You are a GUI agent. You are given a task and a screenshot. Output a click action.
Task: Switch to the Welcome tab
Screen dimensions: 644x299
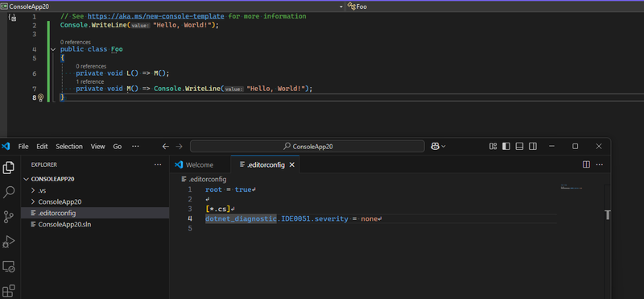(200, 165)
